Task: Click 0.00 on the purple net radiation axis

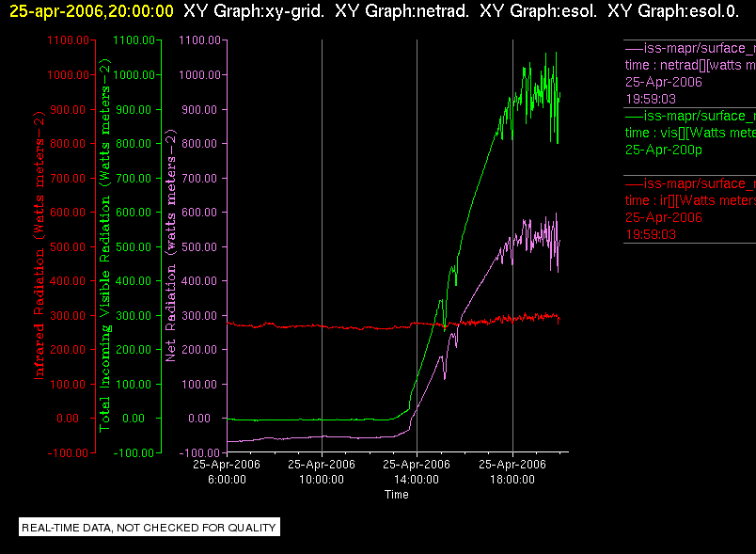Action: (x=199, y=419)
